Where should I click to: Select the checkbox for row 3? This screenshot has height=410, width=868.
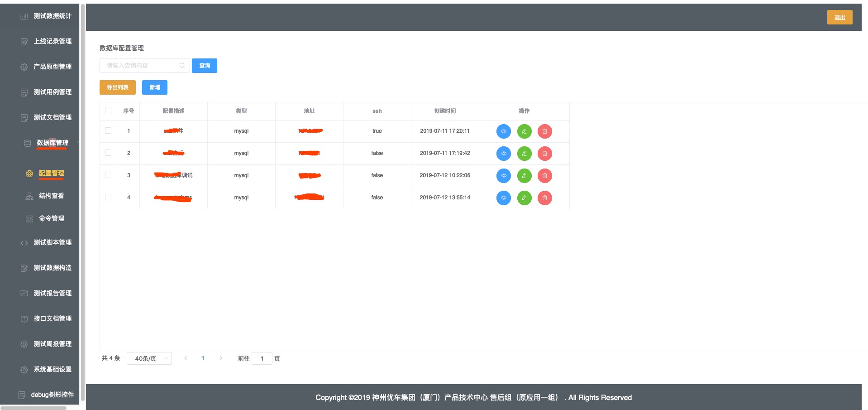tap(108, 175)
